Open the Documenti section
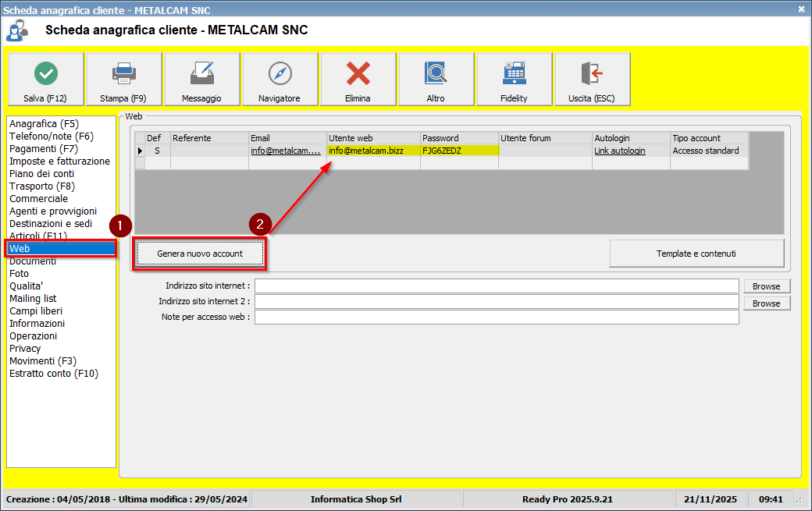Screen dimensions: 812x511 coord(33,261)
